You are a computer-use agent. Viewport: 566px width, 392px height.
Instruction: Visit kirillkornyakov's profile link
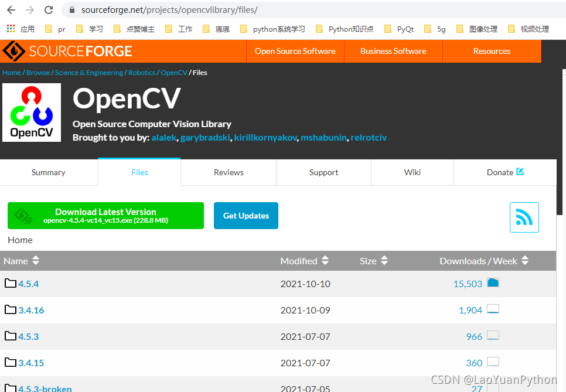pos(265,138)
